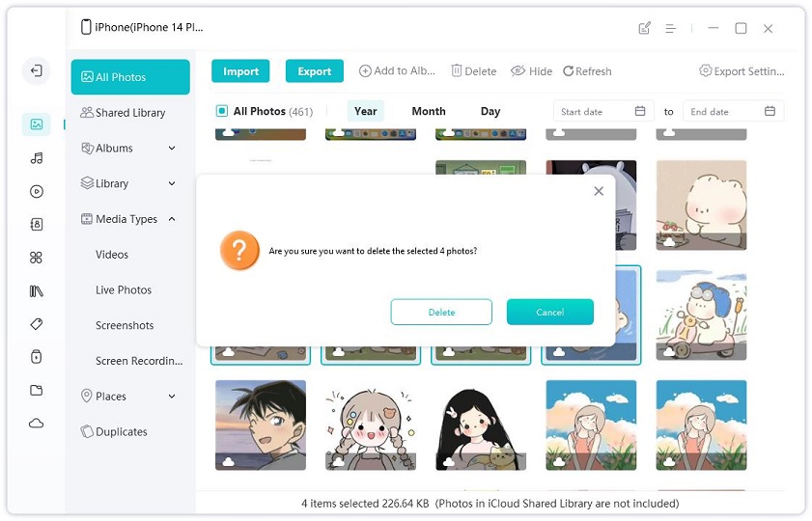
Task: Open the Contacts icon in left rail
Action: [x=37, y=225]
